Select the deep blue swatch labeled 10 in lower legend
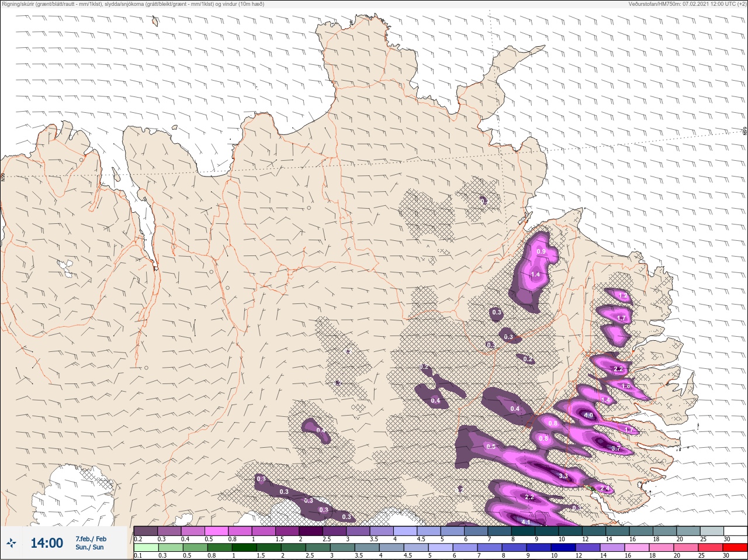The height and width of the screenshot is (560, 748). coord(563,548)
